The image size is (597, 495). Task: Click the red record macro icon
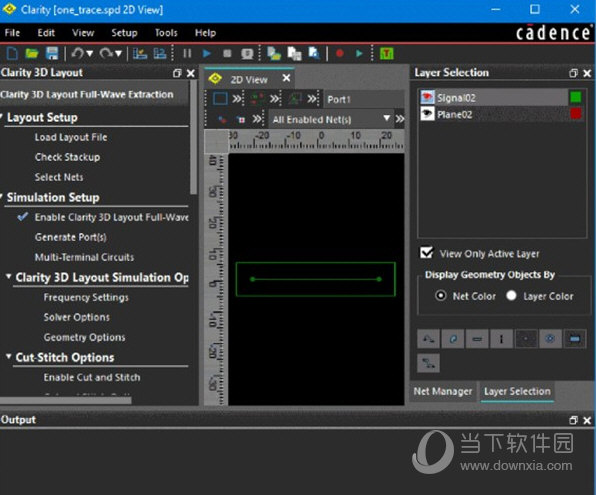click(x=340, y=53)
